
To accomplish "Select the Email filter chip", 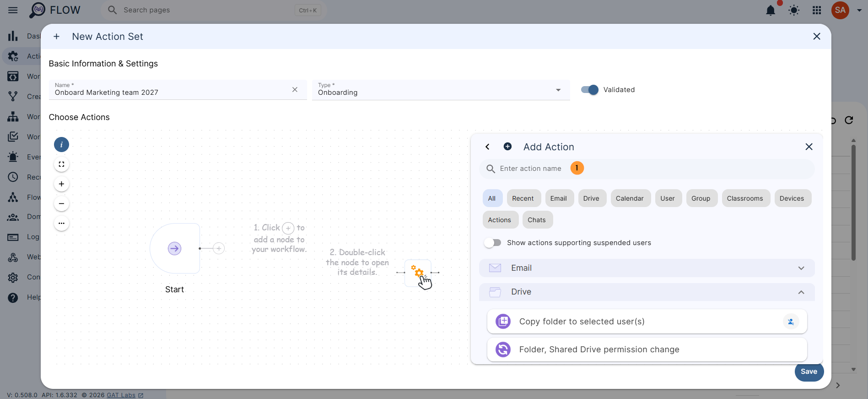I will click(559, 198).
